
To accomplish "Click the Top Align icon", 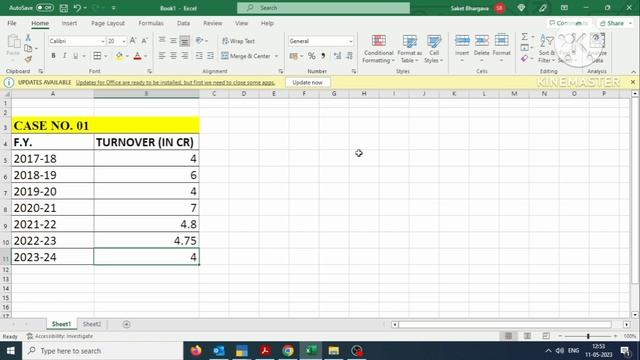I will [x=162, y=40].
